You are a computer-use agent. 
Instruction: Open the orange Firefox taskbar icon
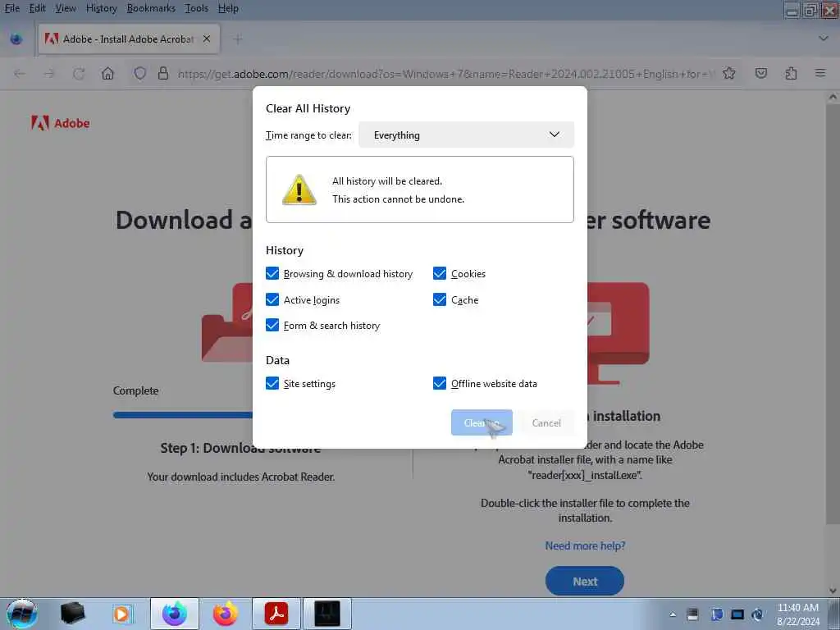pos(226,614)
